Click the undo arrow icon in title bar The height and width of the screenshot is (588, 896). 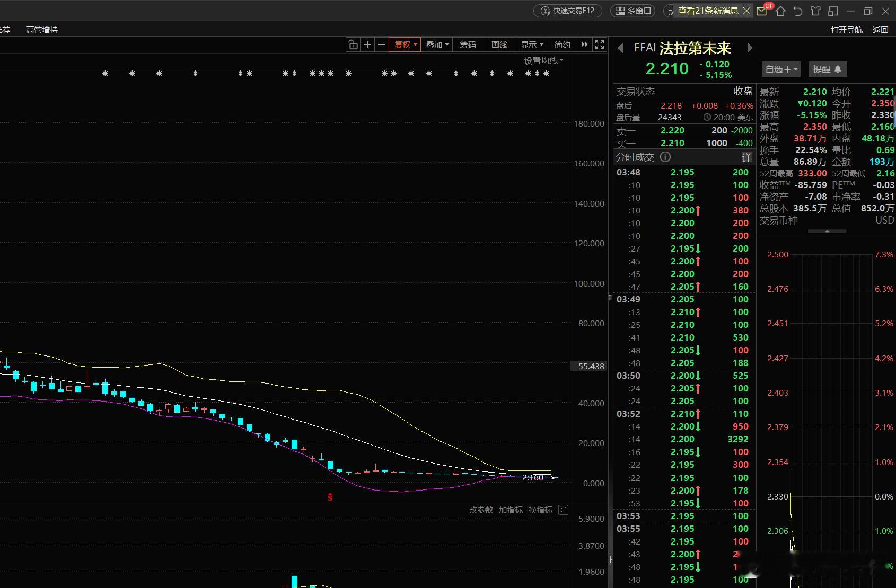[x=798, y=11]
